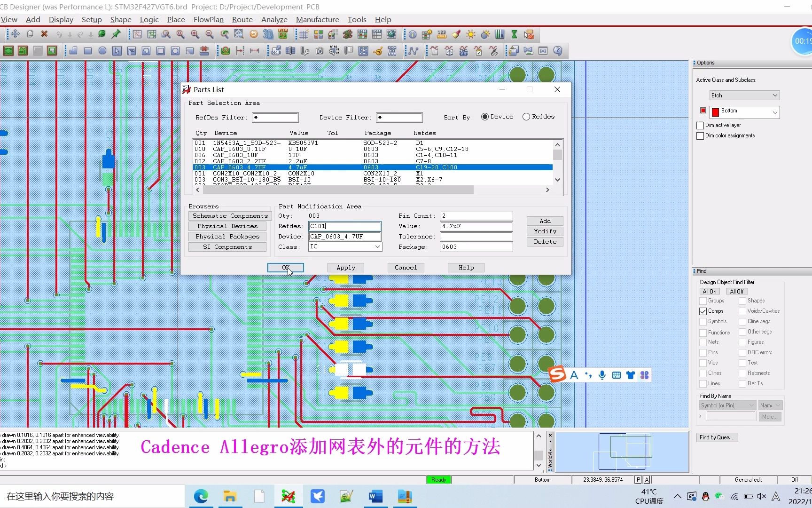Screen dimensions: 812x508
Task: Click the red X Delete tool
Action: [44, 34]
